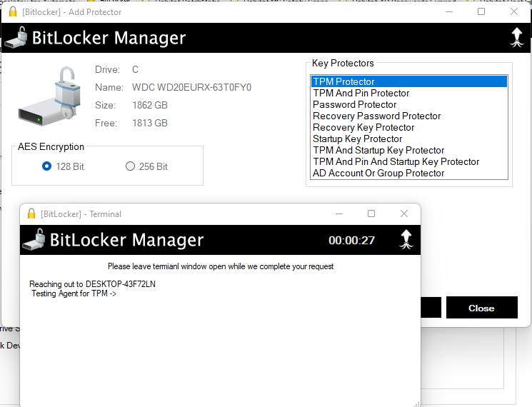Select TPM And Startup Key Protector
This screenshot has height=407, width=532.
pyautogui.click(x=409, y=150)
